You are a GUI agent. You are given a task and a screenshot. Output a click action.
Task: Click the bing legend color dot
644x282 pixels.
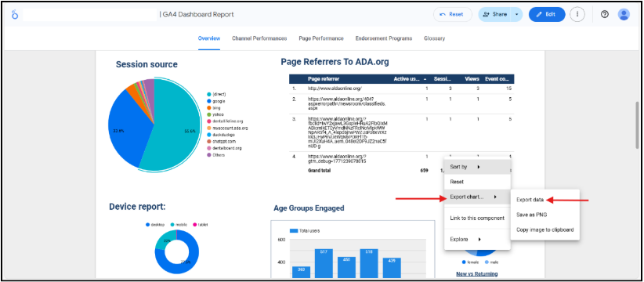click(x=209, y=107)
